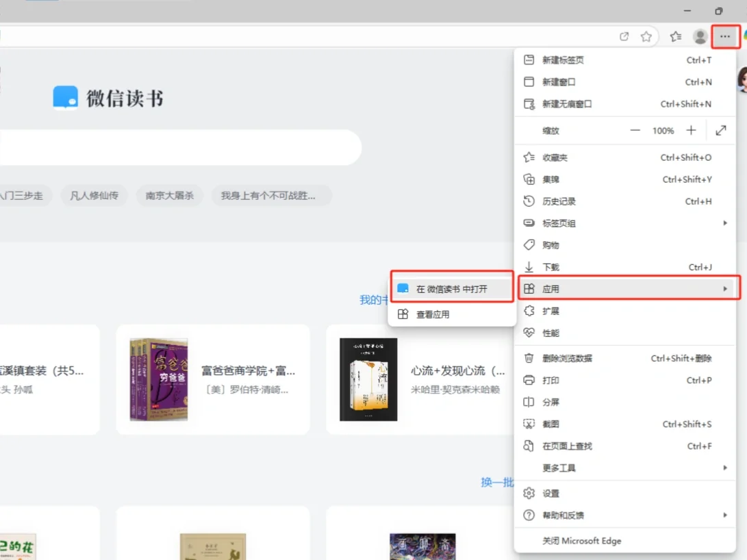Expand the 标签页组 submenu arrow
This screenshot has width=747, height=560.
(x=725, y=223)
